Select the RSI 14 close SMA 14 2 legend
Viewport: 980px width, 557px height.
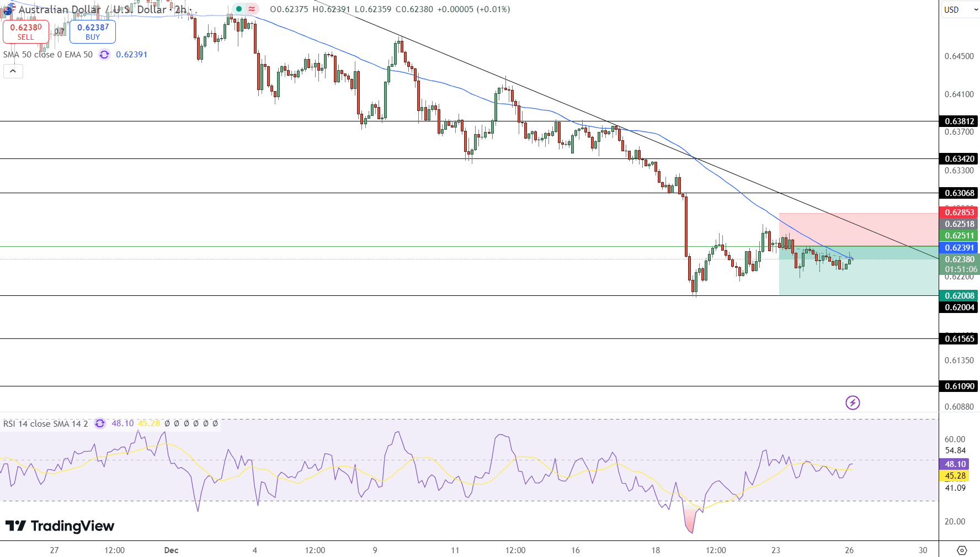coord(45,423)
